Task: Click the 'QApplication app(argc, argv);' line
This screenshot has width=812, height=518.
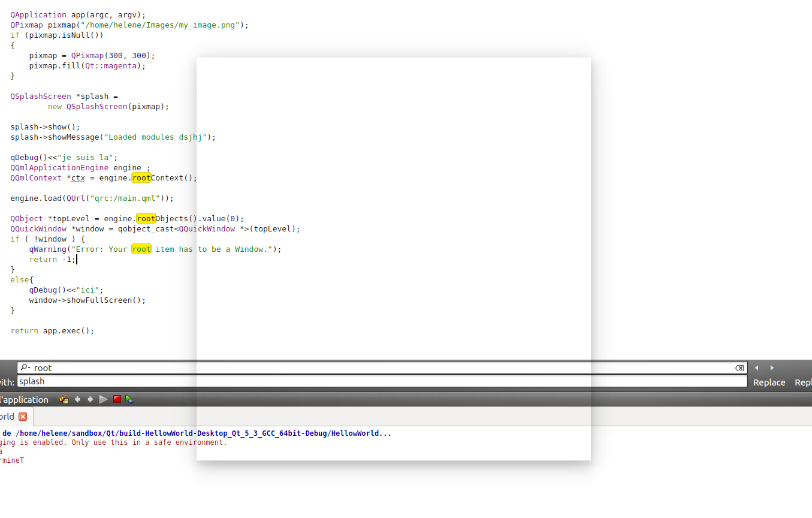Action: click(x=78, y=14)
